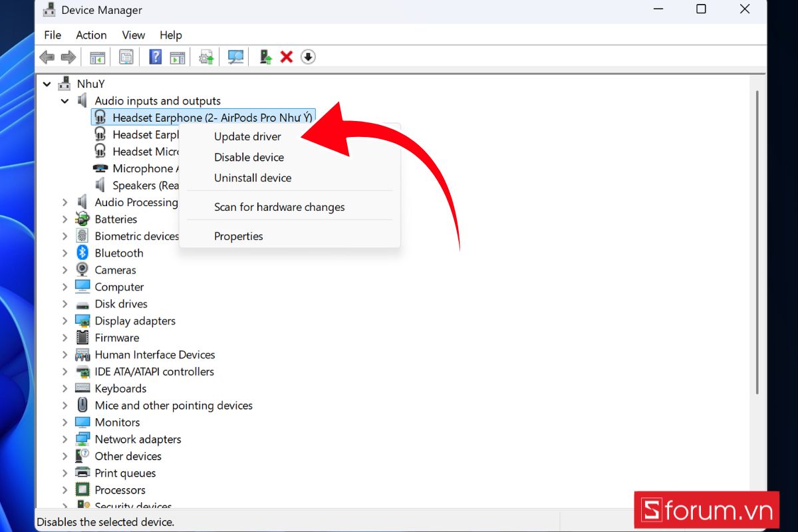Screen dimensions: 798x532
Task: Select the Mice and other pointing devices label
Action: pos(174,406)
